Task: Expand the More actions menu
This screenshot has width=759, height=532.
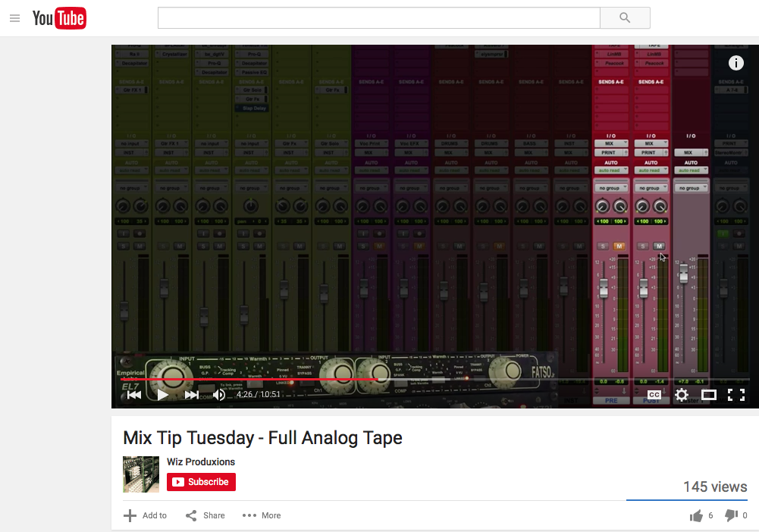Action: (262, 515)
